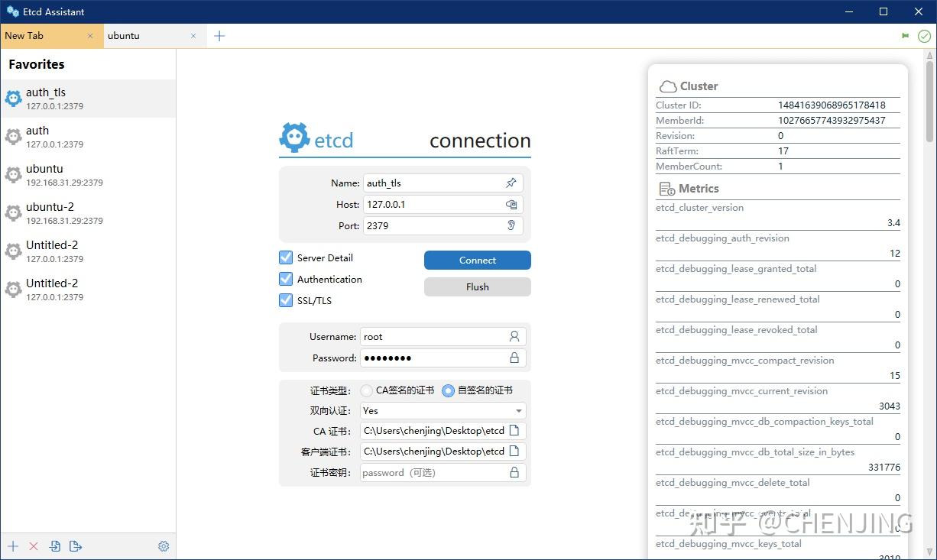Toggle the Server Detail checkbox
Viewport: 937px width, 560px height.
285,257
